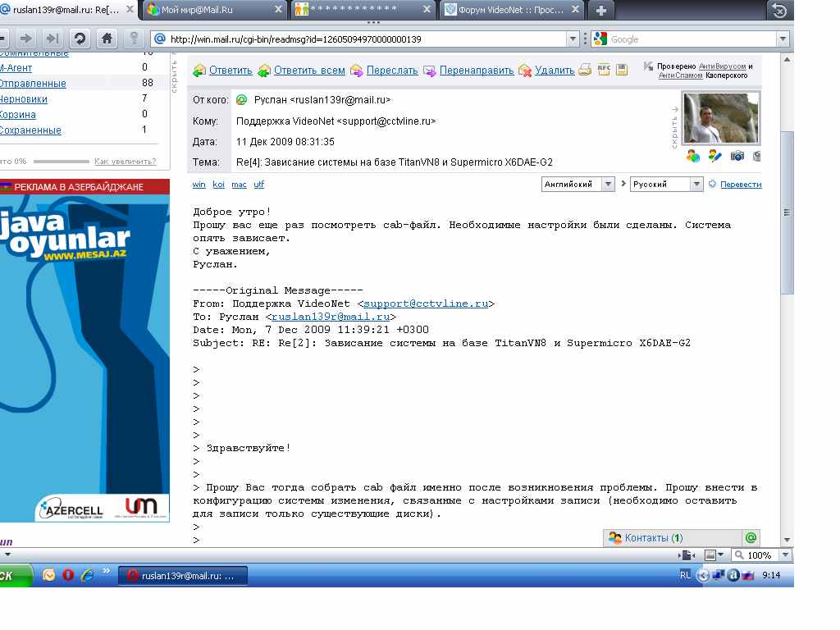Click the Перенаправить link
The width and height of the screenshot is (840, 630).
tap(477, 71)
